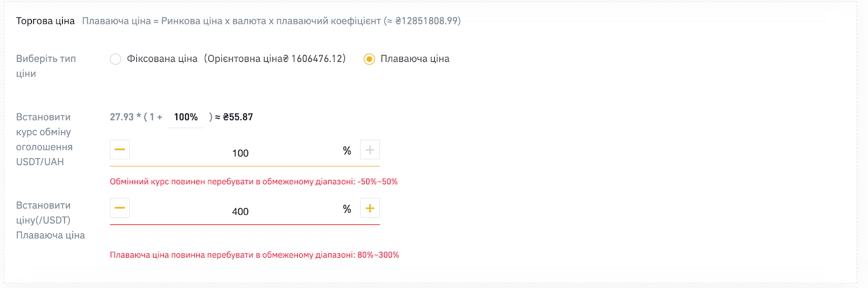Viewport: 868px width, 288px height.
Task: Focus the exchange rate field showing 100
Action: click(240, 153)
